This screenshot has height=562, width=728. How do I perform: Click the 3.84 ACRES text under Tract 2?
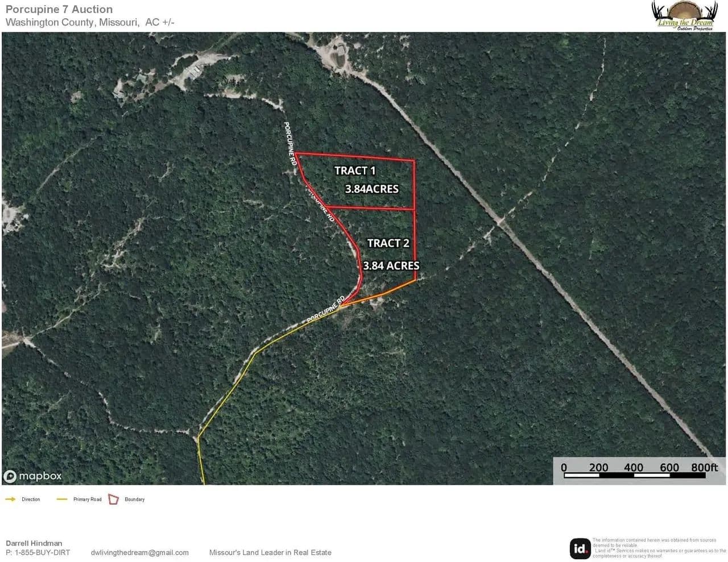tap(391, 265)
